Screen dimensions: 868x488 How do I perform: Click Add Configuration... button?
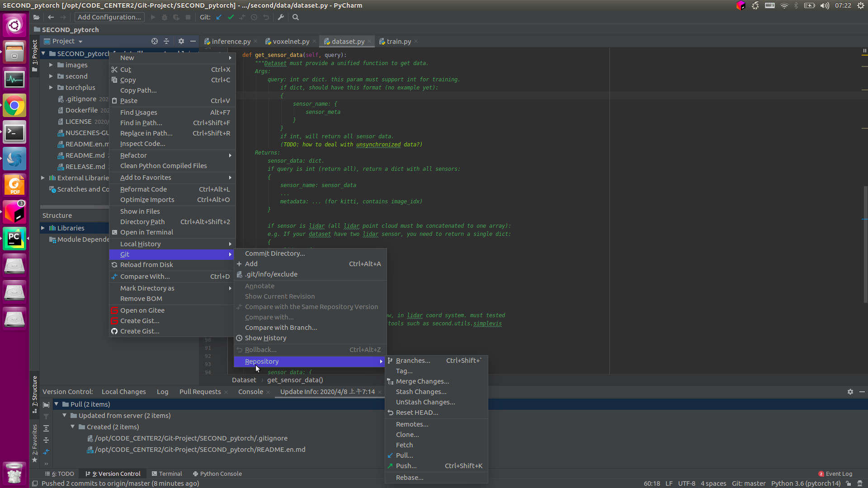pos(109,17)
